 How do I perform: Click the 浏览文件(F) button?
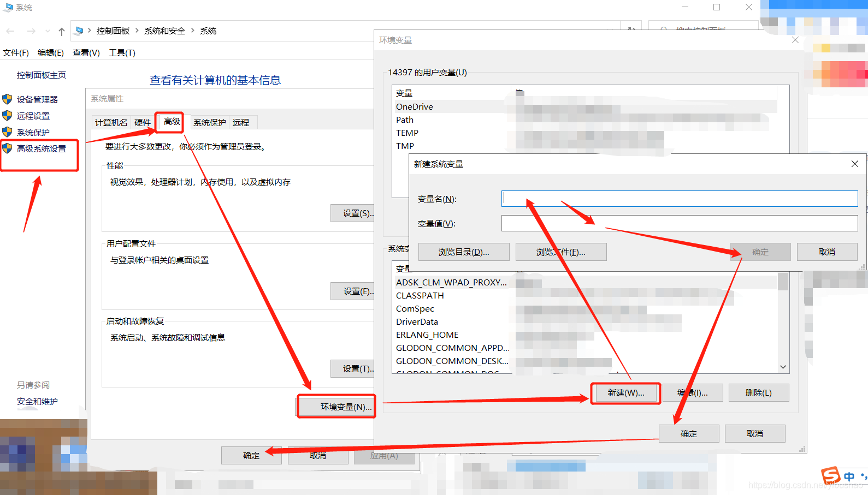pos(561,252)
